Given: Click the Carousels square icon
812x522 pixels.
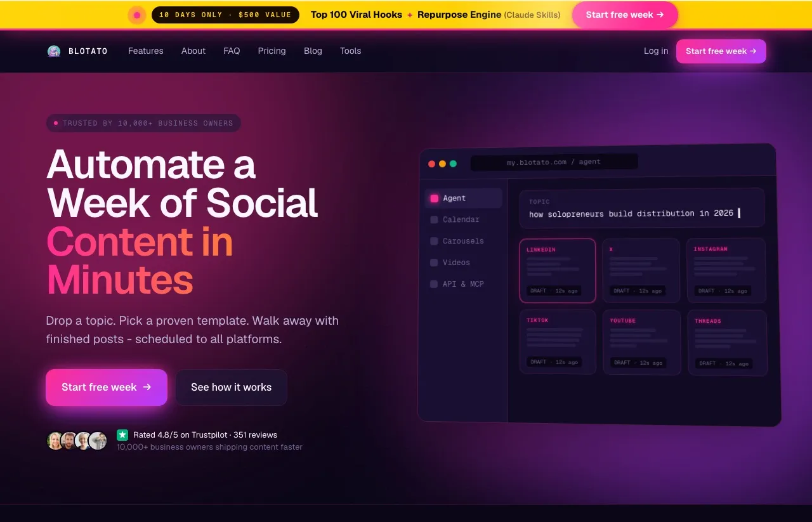Looking at the screenshot, I should (435, 242).
